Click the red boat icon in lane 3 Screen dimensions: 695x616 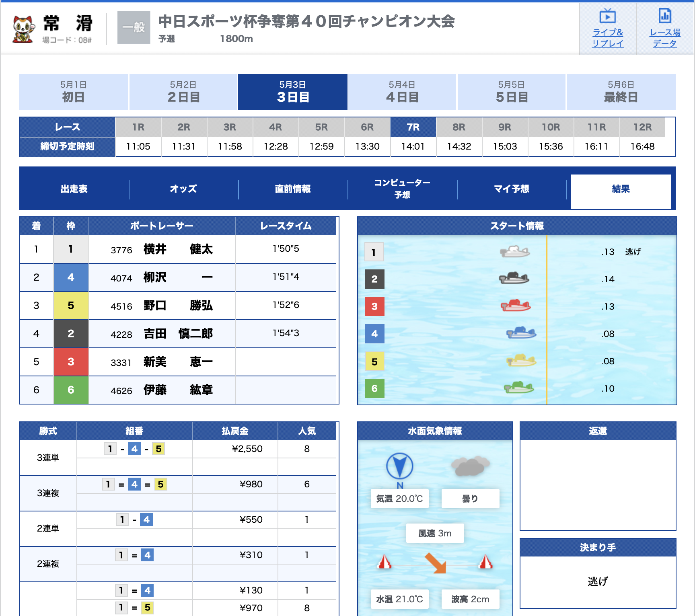click(515, 306)
